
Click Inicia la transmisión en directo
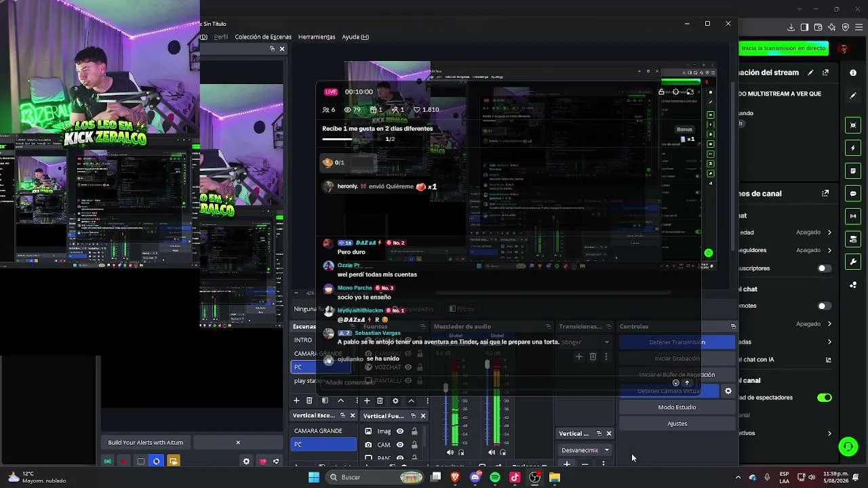pyautogui.click(x=784, y=48)
